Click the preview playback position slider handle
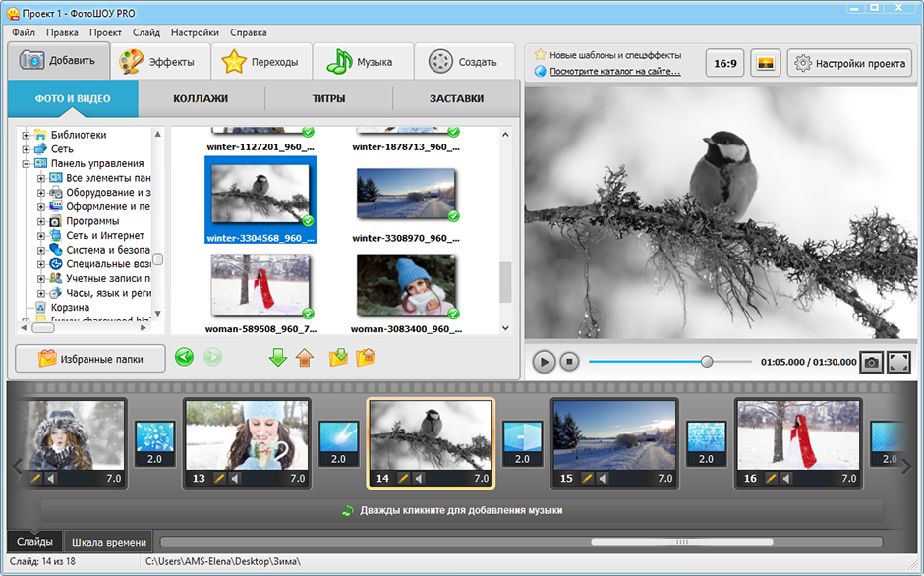This screenshot has height=576, width=924. coord(707,362)
